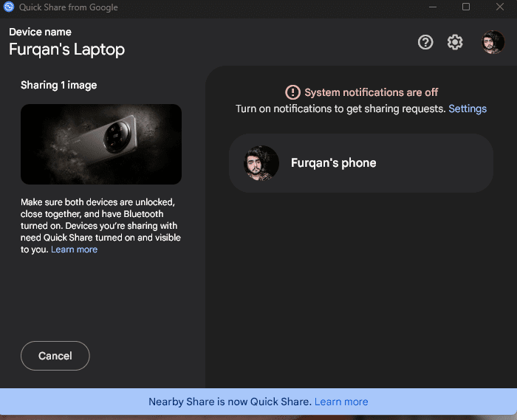Click the Sharing 1 image label

58,85
